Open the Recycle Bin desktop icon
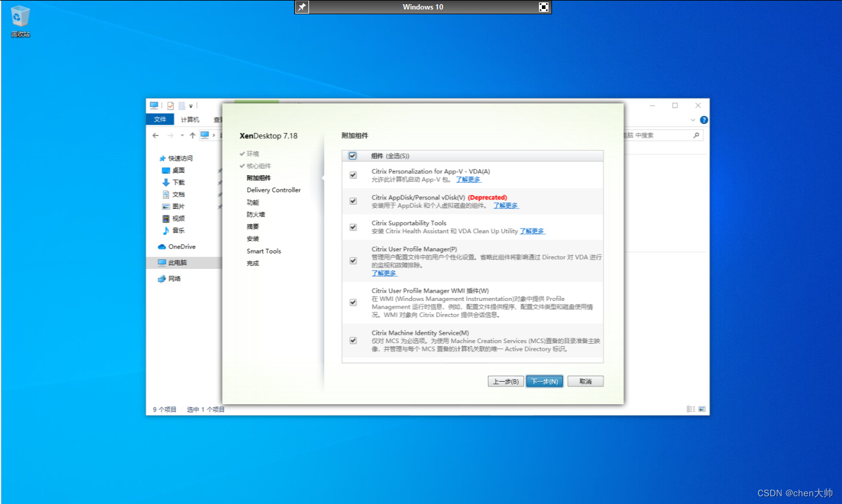The height and width of the screenshot is (504, 842). pos(20,21)
